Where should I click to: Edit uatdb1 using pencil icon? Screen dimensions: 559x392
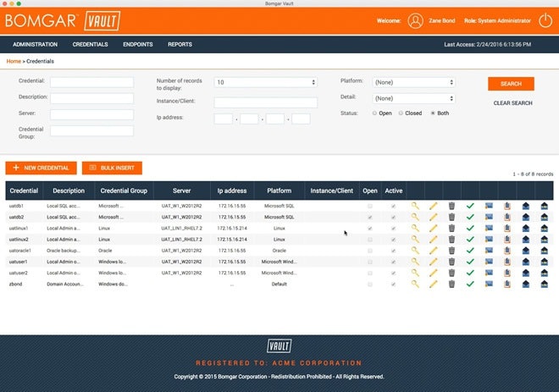[x=433, y=206]
